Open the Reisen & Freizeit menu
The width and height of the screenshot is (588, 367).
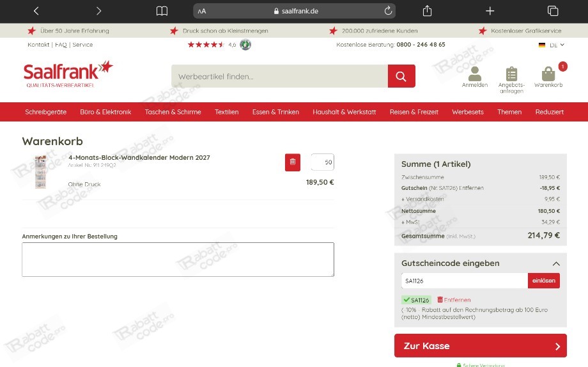(414, 112)
